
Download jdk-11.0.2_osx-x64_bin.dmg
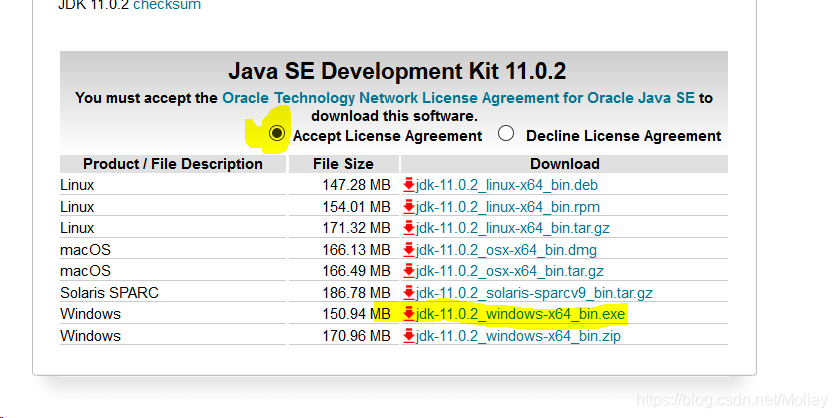(x=506, y=250)
